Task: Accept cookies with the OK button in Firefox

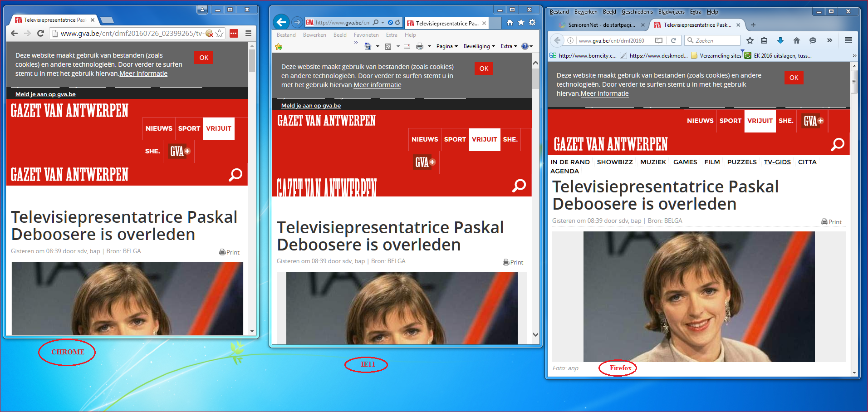Action: click(793, 78)
